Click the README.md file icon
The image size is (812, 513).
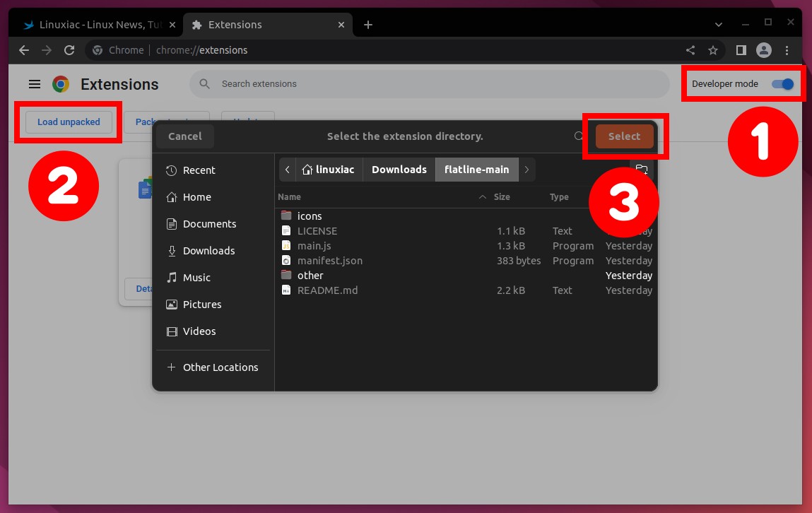(286, 290)
